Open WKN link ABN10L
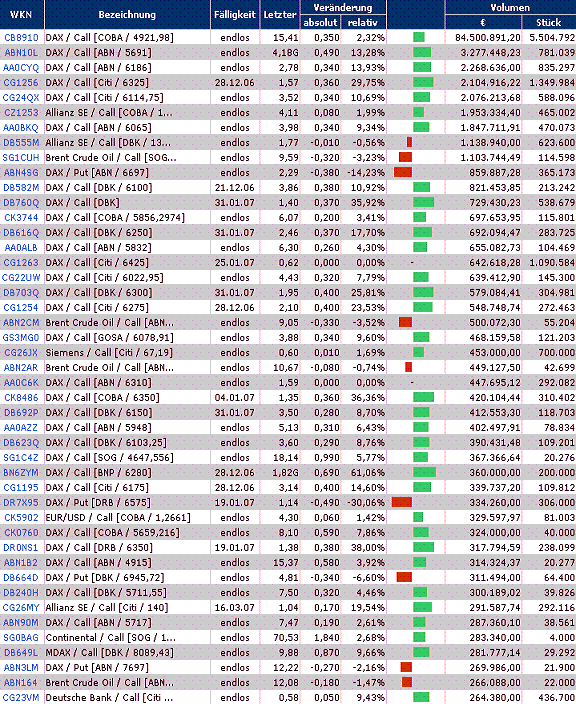Screen dimensions: 576x704 [x=21, y=53]
